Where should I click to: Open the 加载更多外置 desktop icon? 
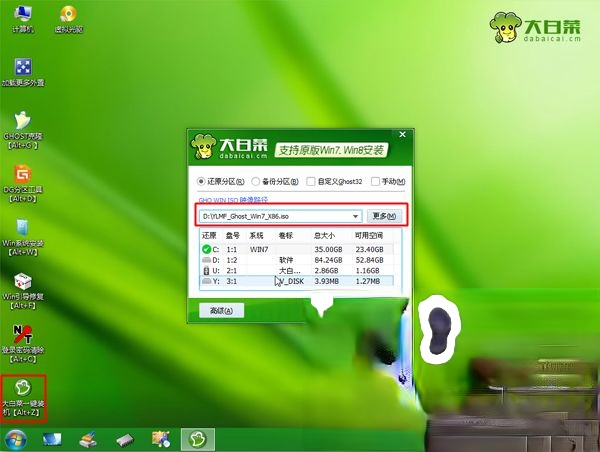click(23, 72)
